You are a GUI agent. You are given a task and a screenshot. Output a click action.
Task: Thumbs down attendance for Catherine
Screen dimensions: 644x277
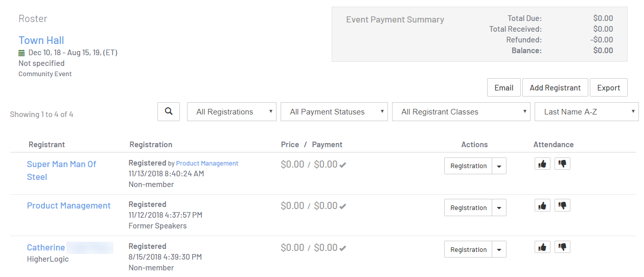[x=562, y=247]
